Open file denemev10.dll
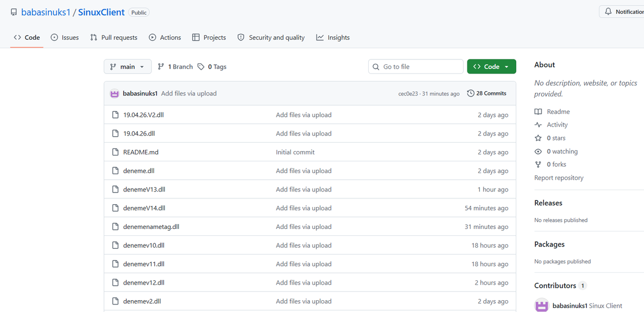The image size is (644, 312). [x=143, y=246]
